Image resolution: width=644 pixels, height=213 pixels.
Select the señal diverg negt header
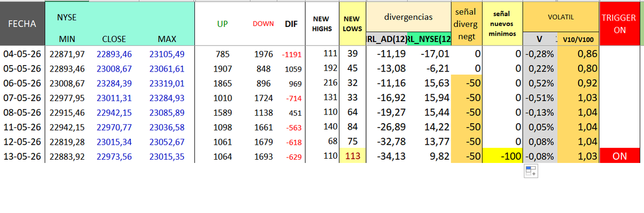[466, 24]
